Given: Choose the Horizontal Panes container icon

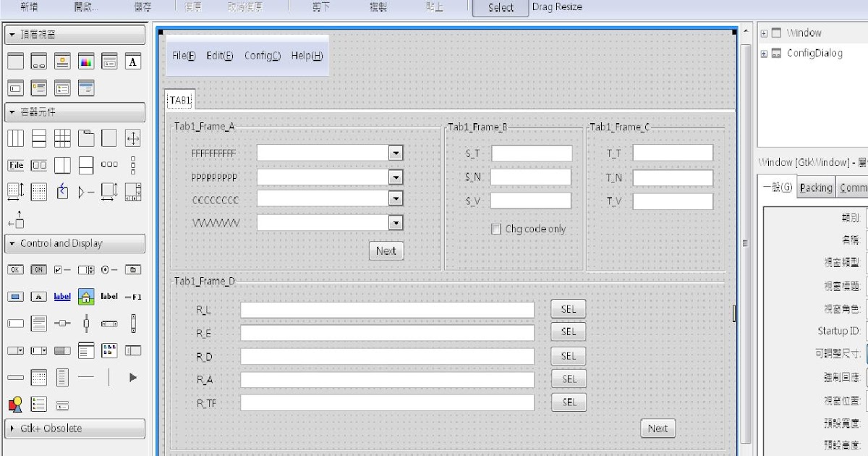Looking at the screenshot, I should click(x=63, y=165).
